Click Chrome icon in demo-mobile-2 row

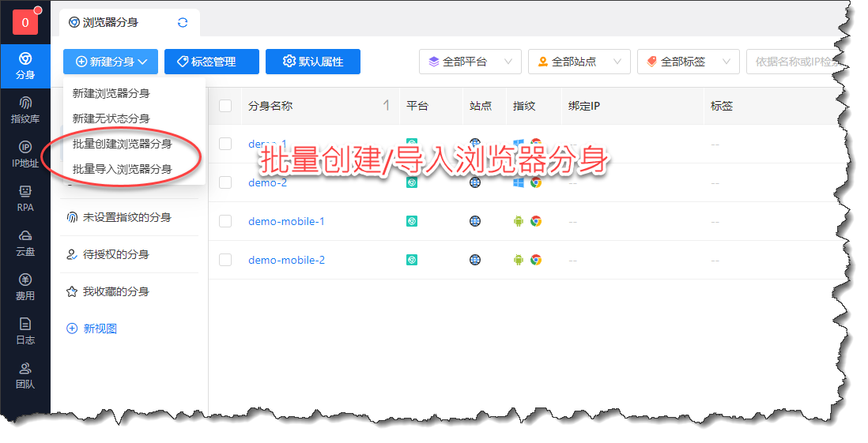tap(536, 260)
